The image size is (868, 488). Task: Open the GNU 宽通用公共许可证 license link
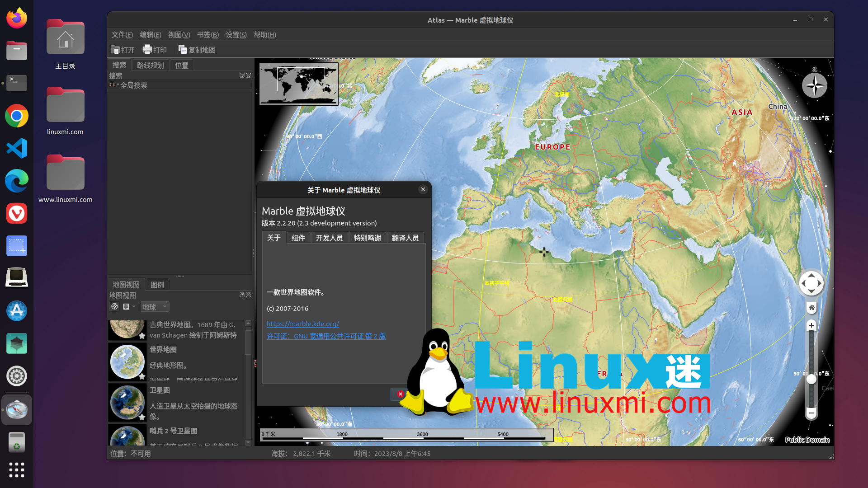pyautogui.click(x=326, y=336)
